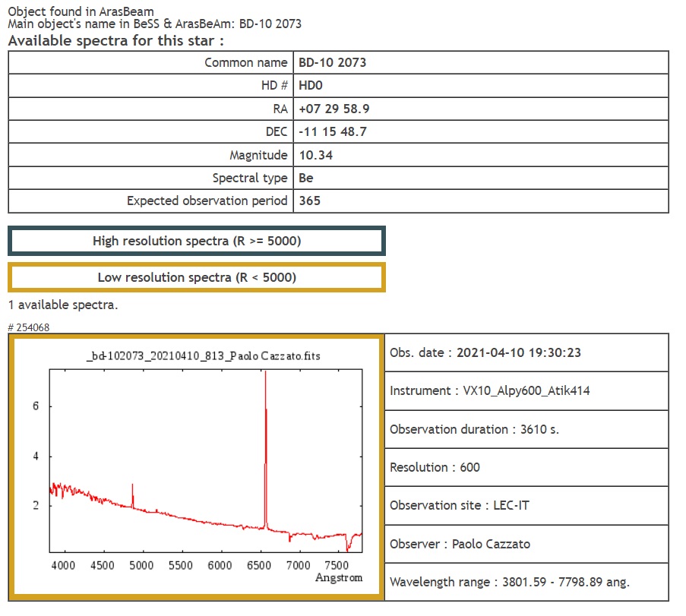Viewport: 686px width, 616px height.
Task: Select the Observer Paolo Cazzato cell
Action: pyautogui.click(x=460, y=544)
